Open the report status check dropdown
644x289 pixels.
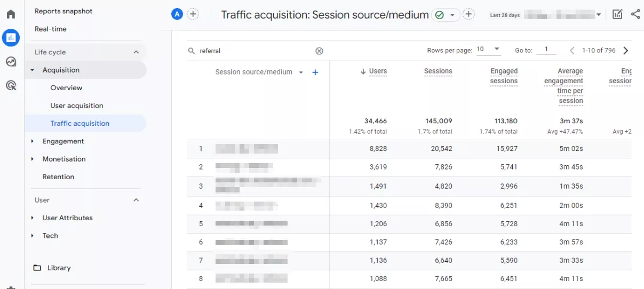coord(446,15)
